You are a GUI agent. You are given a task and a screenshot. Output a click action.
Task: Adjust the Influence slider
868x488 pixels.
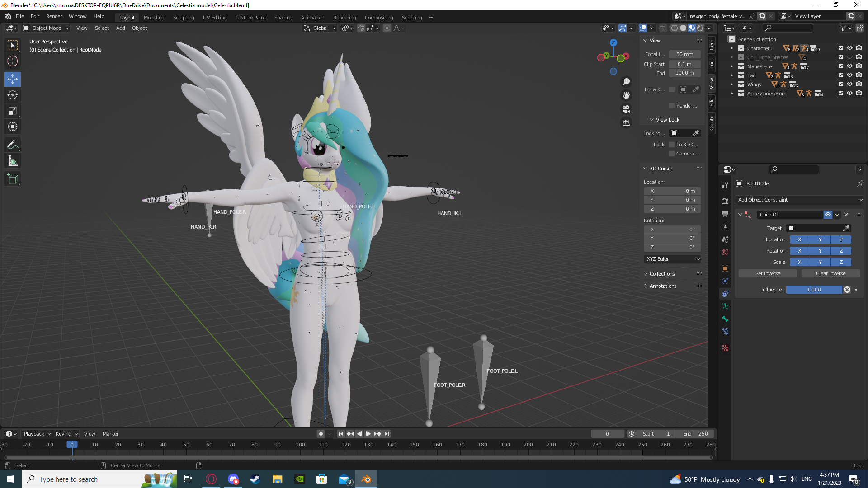pos(814,290)
